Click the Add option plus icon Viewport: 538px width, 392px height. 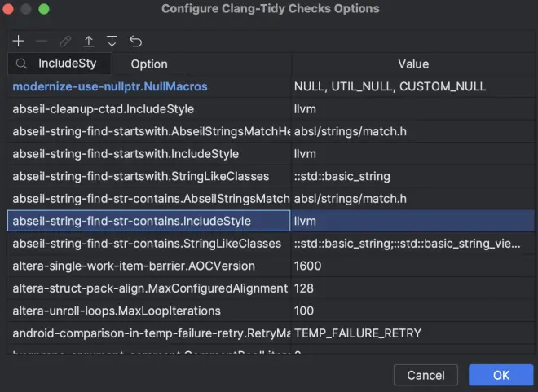(x=19, y=41)
